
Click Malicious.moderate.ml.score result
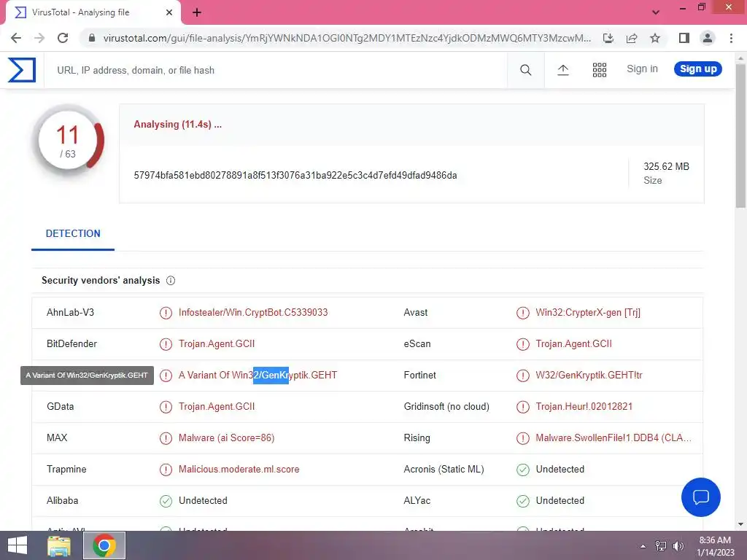[239, 470]
